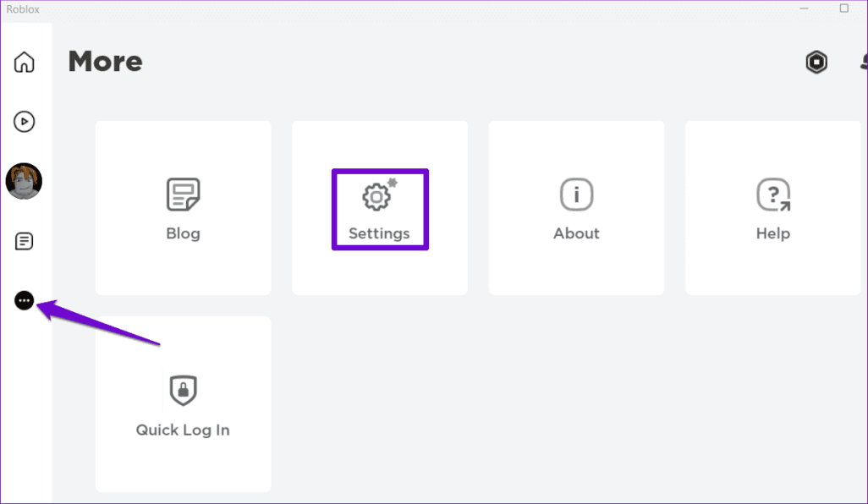Click the About info icon
The width and height of the screenshot is (868, 504).
pos(576,194)
